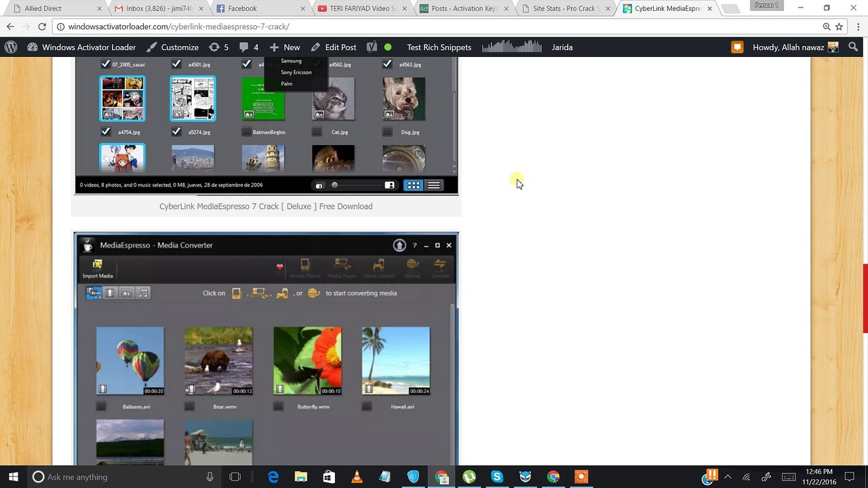868x488 pixels.
Task: Switch to the Facebook tab
Action: [x=259, y=8]
